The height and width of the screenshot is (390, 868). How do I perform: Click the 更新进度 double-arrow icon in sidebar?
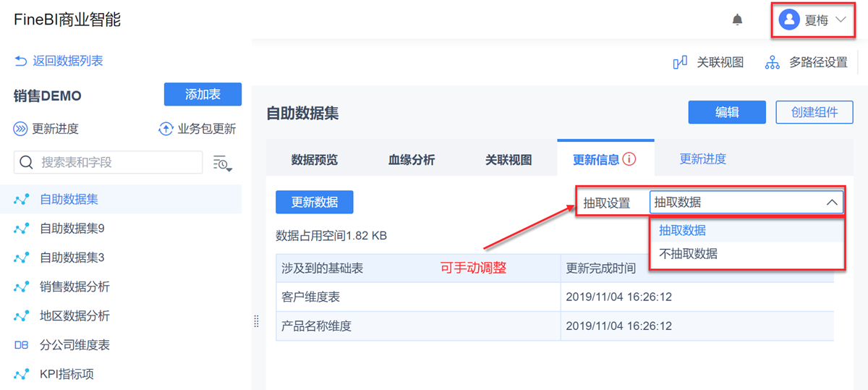(x=20, y=130)
